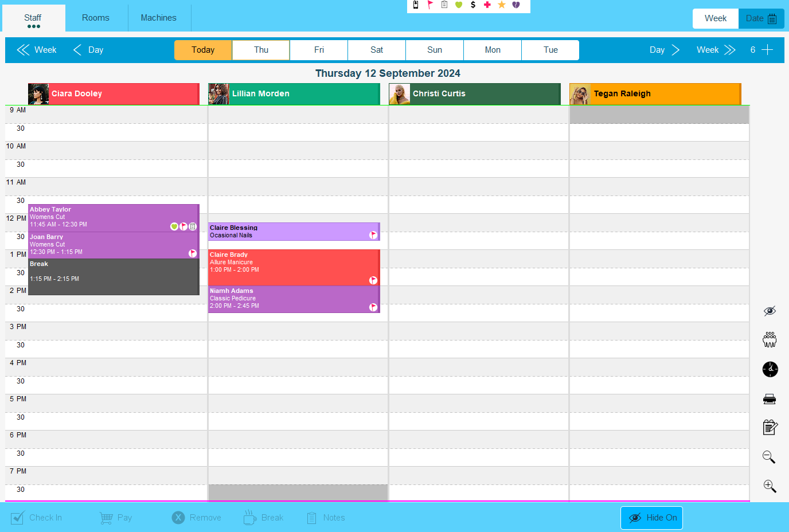Click the green heart legend icon

click(459, 5)
